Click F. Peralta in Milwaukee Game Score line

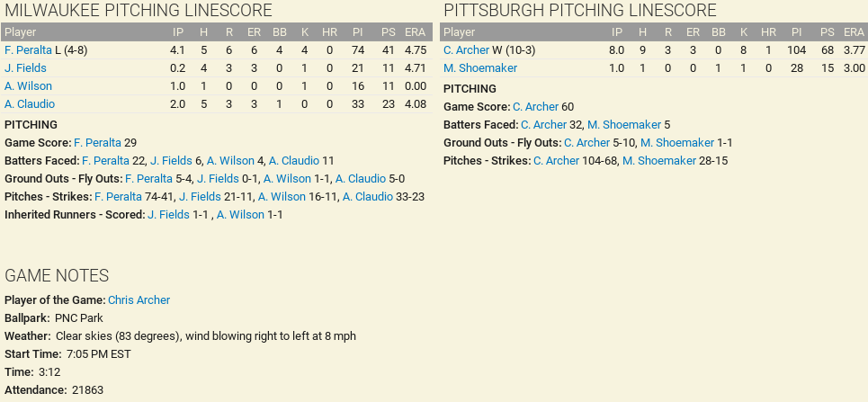(x=97, y=143)
